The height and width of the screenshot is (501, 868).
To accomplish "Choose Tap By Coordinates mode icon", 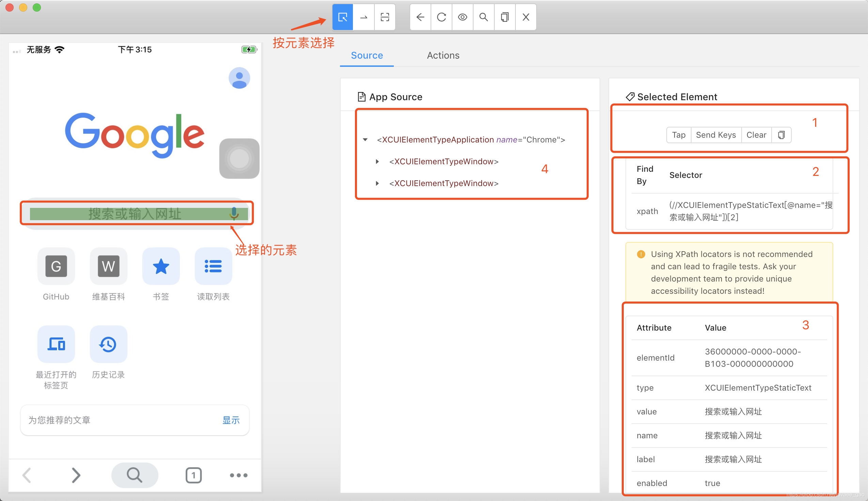I will (385, 17).
